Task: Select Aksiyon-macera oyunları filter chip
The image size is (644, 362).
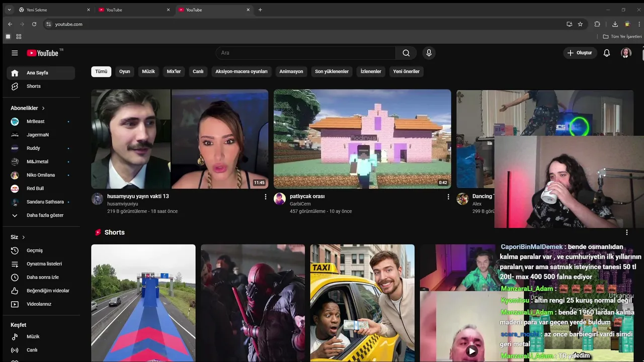Action: pyautogui.click(x=242, y=71)
